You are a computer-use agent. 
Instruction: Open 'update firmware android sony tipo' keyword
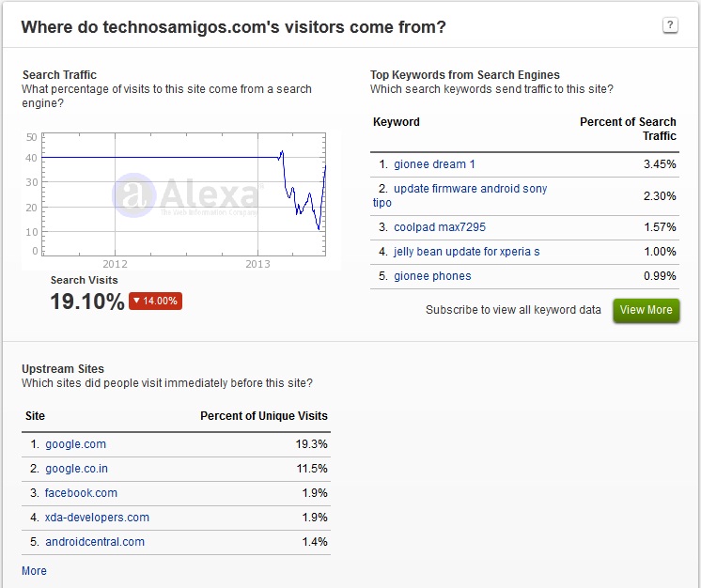[460, 195]
